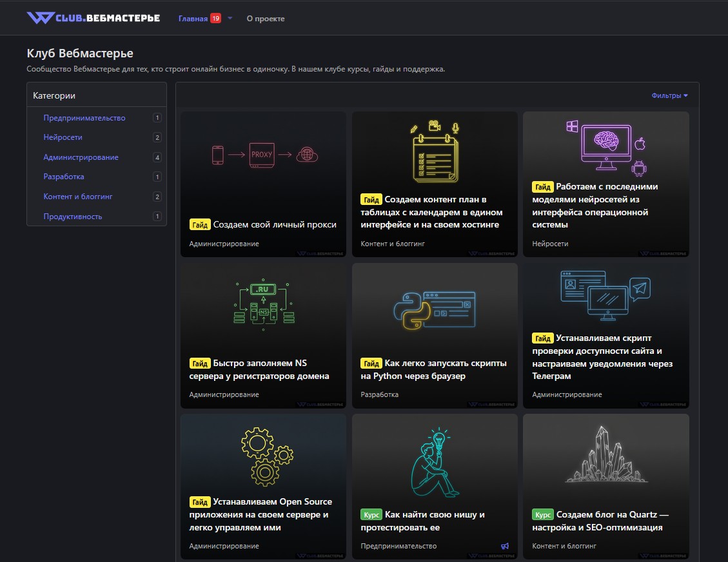The height and width of the screenshot is (562, 728).
Task: Click the yellow gears illustration
Action: pos(266,456)
